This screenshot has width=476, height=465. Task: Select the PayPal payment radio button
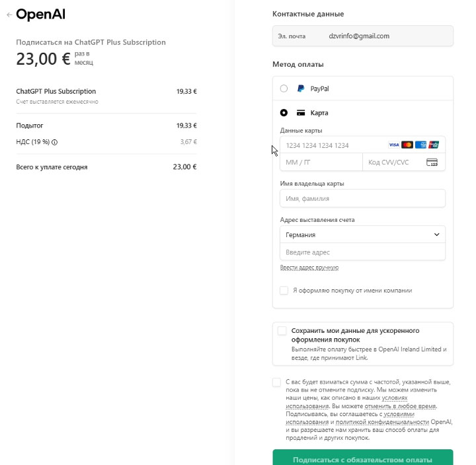(x=284, y=89)
